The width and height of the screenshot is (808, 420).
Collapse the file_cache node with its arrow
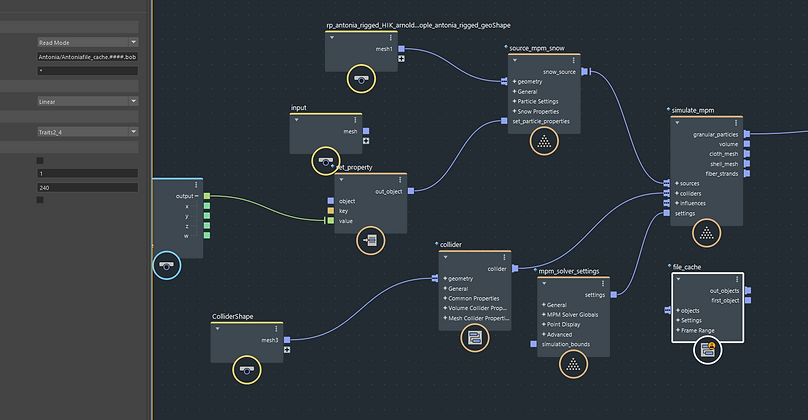tap(678, 279)
